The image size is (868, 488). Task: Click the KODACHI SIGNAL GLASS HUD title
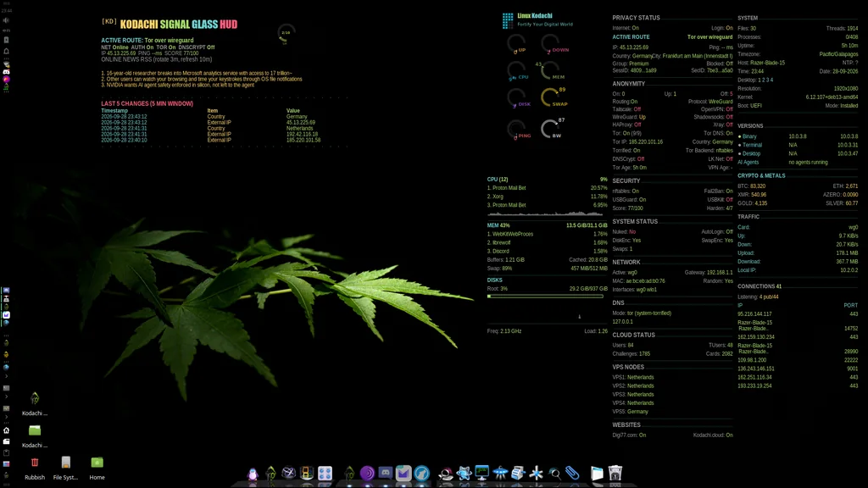pyautogui.click(x=179, y=25)
